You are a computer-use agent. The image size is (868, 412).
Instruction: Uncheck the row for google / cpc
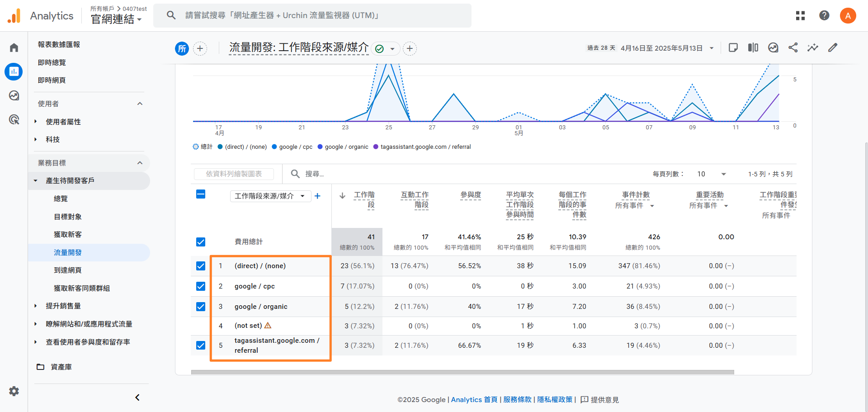coord(201,286)
